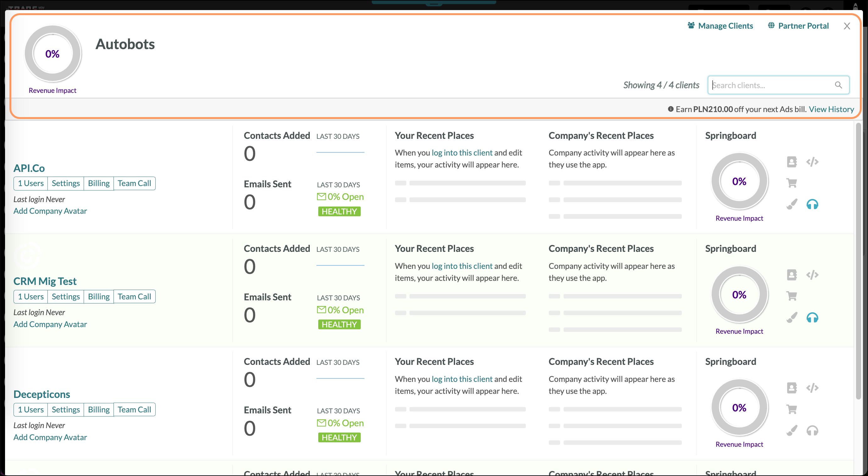Select the paintbrush icon in Decepticons row
Screen dimensions: 868x476
point(792,430)
